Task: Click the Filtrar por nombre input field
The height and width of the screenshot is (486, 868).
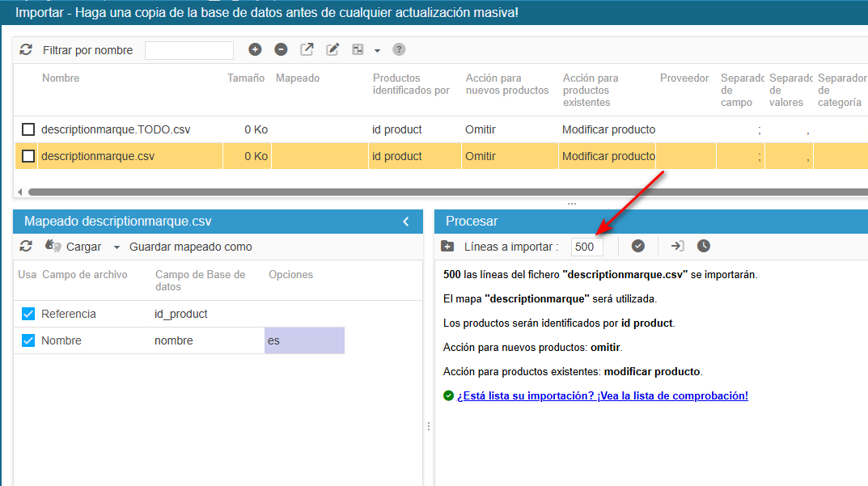Action: (x=189, y=50)
